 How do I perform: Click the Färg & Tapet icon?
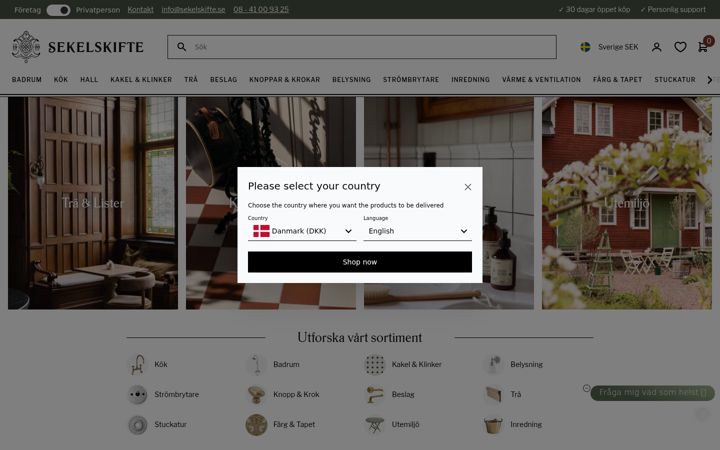[x=256, y=425]
